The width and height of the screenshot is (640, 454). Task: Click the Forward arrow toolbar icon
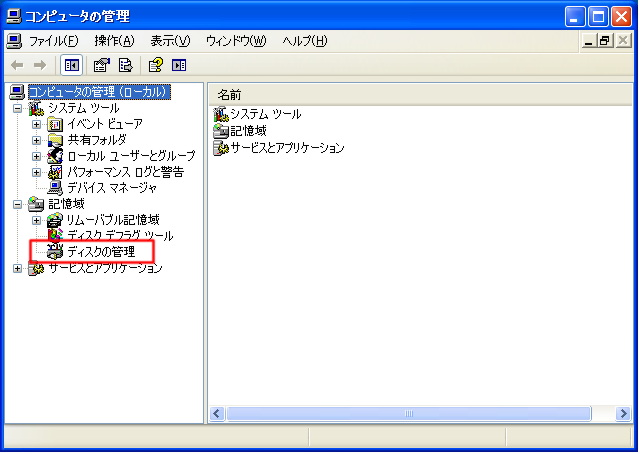pyautogui.click(x=40, y=65)
